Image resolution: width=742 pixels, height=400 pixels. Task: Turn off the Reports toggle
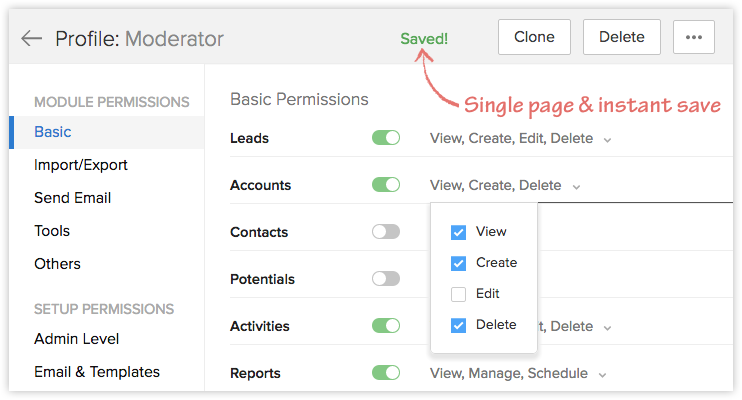pos(385,373)
